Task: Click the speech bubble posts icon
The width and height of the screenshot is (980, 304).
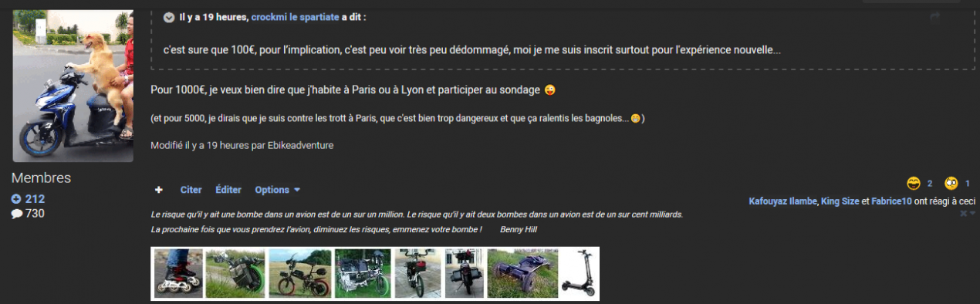Action: click(x=16, y=214)
